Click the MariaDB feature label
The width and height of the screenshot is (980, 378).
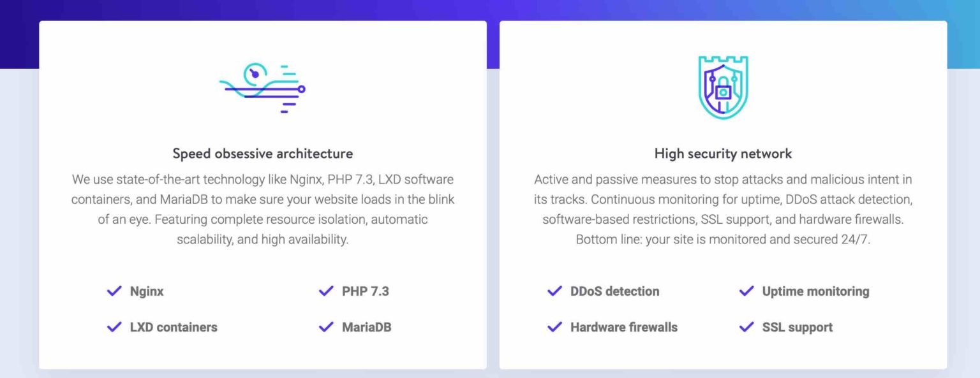click(366, 327)
